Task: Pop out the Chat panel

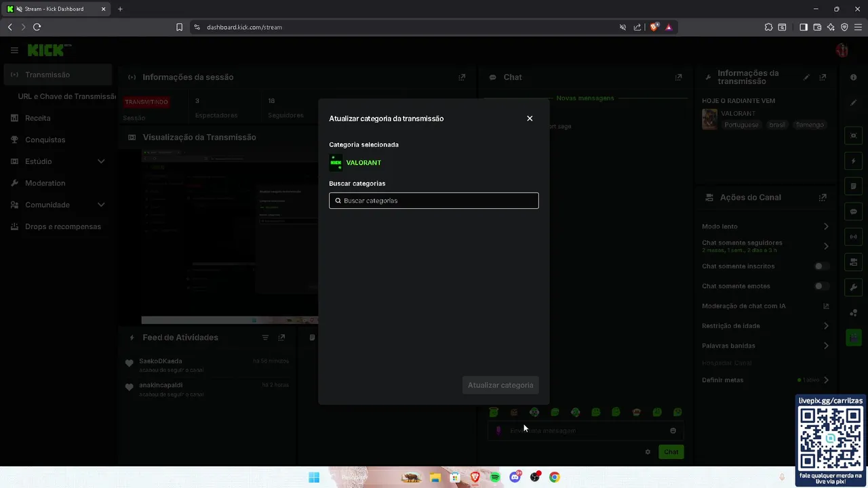Action: coord(678,77)
